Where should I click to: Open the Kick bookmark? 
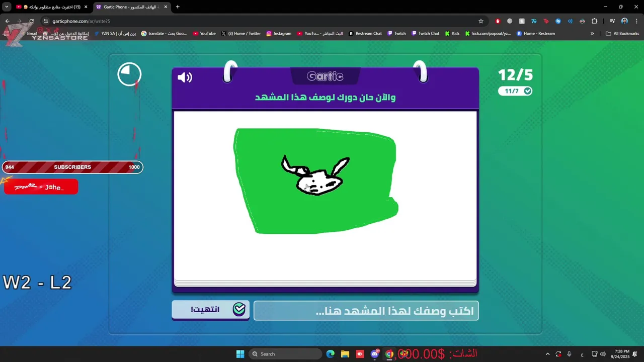point(452,34)
